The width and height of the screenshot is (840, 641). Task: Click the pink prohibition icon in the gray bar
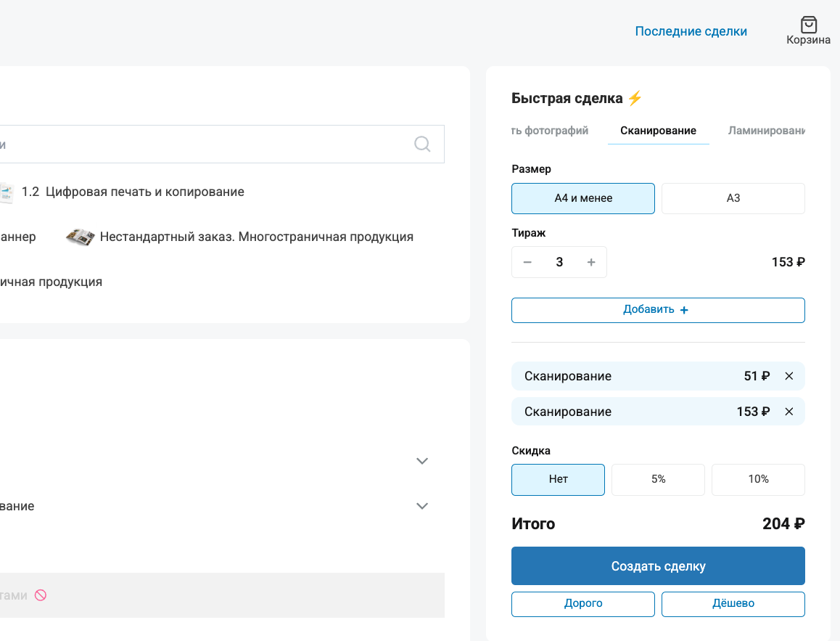41,595
